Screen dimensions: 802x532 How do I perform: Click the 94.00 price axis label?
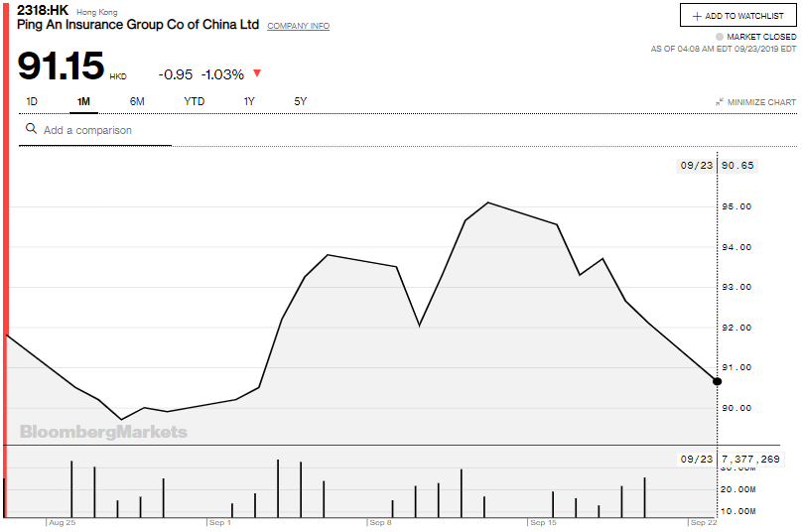[x=736, y=247]
